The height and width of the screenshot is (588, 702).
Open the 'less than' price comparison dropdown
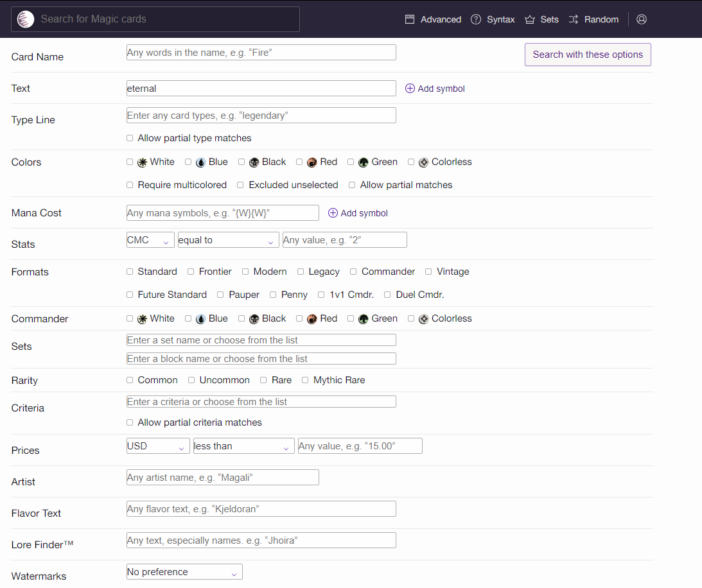(x=244, y=446)
